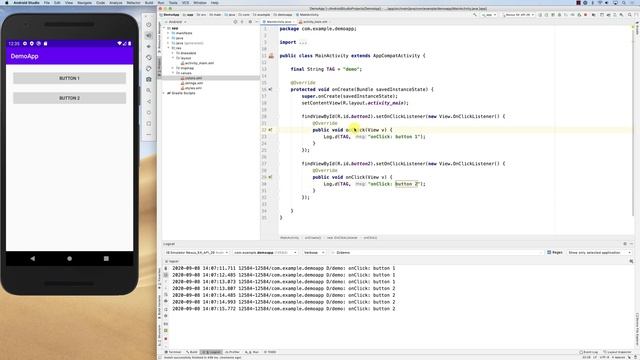
Task: Open project panel gear settings
Action: coord(250,22)
